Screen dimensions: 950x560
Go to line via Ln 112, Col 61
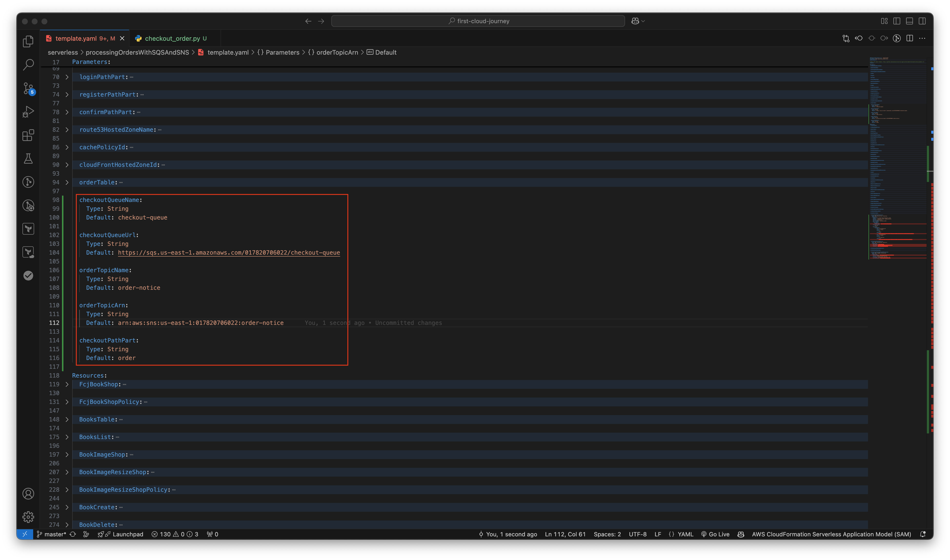(565, 534)
